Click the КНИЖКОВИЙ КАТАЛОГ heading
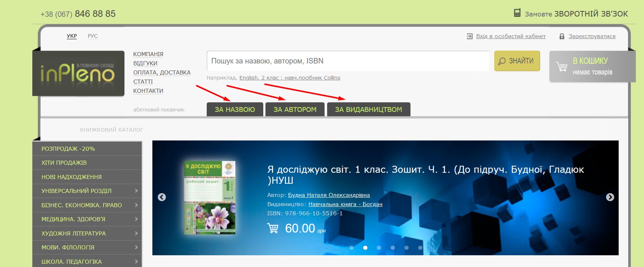This screenshot has height=267, width=644. tap(112, 130)
